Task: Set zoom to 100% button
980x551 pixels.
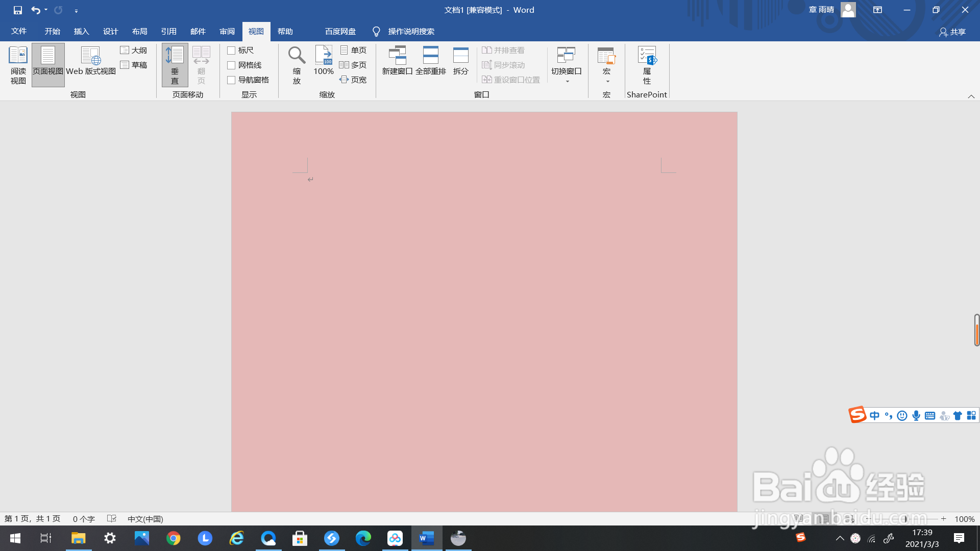Action: coord(324,62)
